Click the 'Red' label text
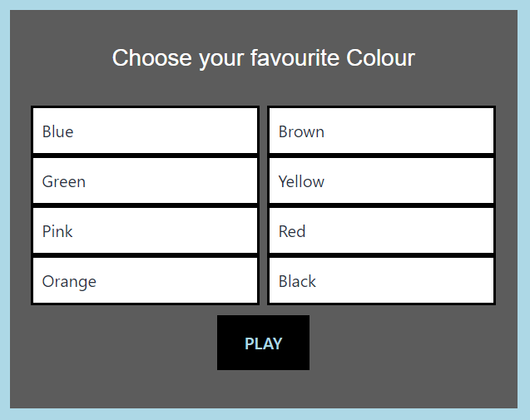Viewport: 530px width, 420px height. click(x=292, y=231)
